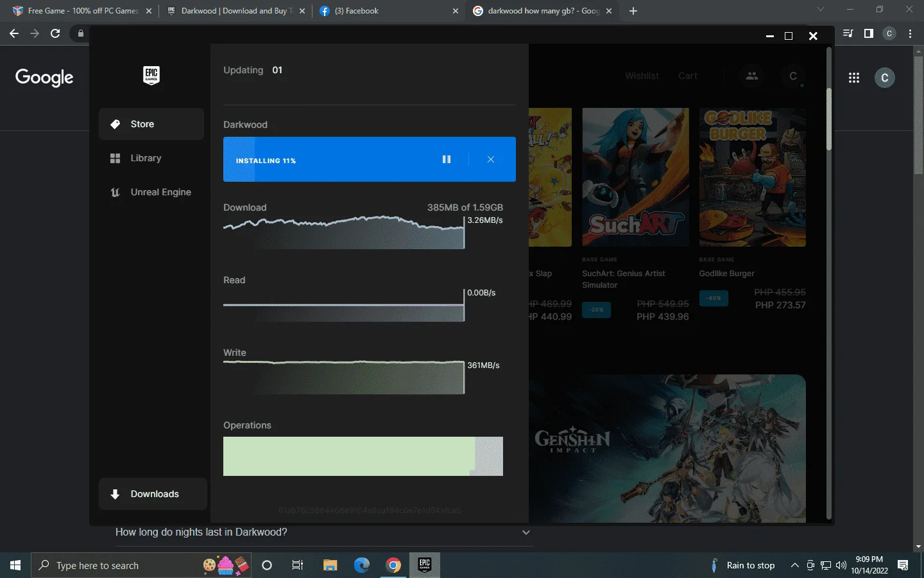This screenshot has height=578, width=924.
Task: Click the Godlike Burger title text
Action: point(726,274)
